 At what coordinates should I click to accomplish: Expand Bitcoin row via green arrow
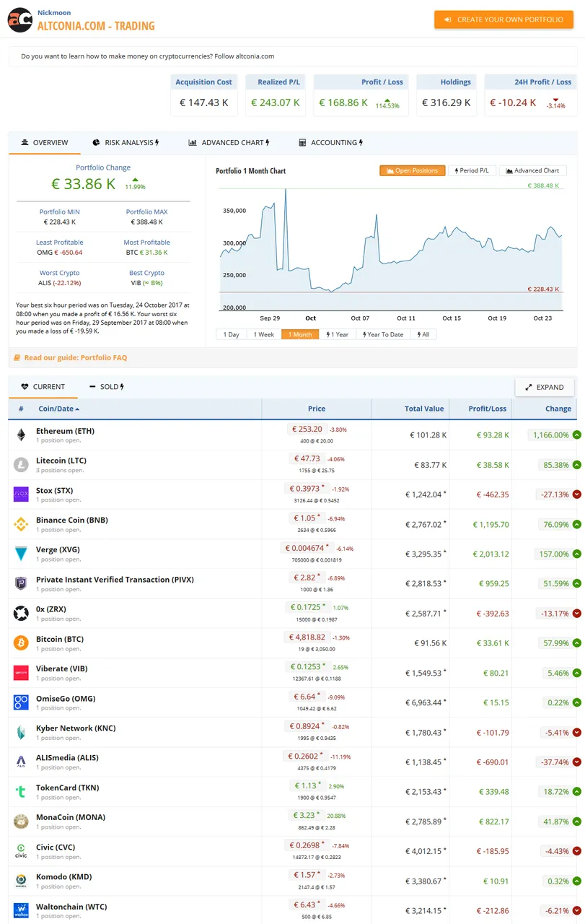pyautogui.click(x=577, y=643)
